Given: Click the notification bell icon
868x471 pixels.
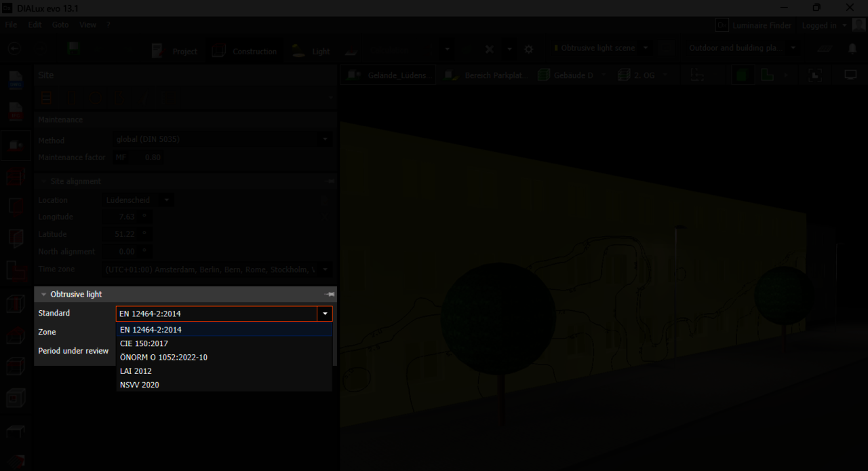Looking at the screenshot, I should [852, 49].
